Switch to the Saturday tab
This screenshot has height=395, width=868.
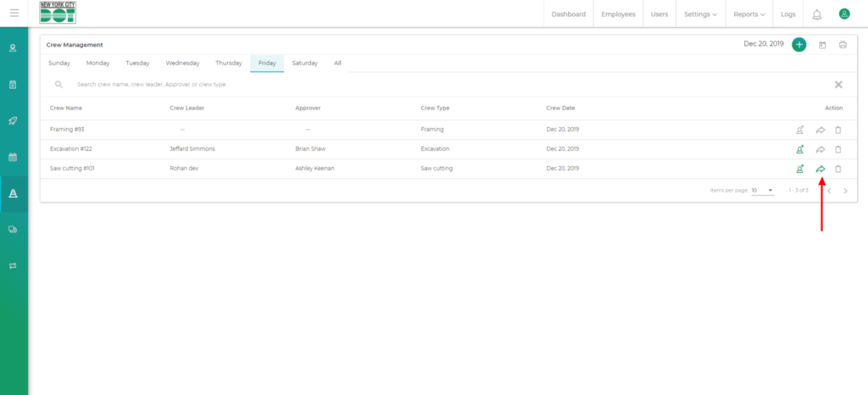click(305, 63)
